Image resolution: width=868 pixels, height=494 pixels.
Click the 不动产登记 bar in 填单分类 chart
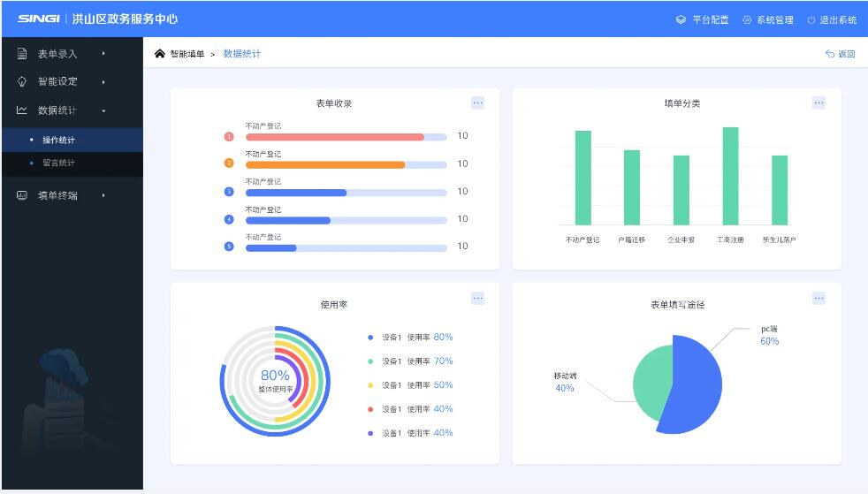pyautogui.click(x=582, y=178)
